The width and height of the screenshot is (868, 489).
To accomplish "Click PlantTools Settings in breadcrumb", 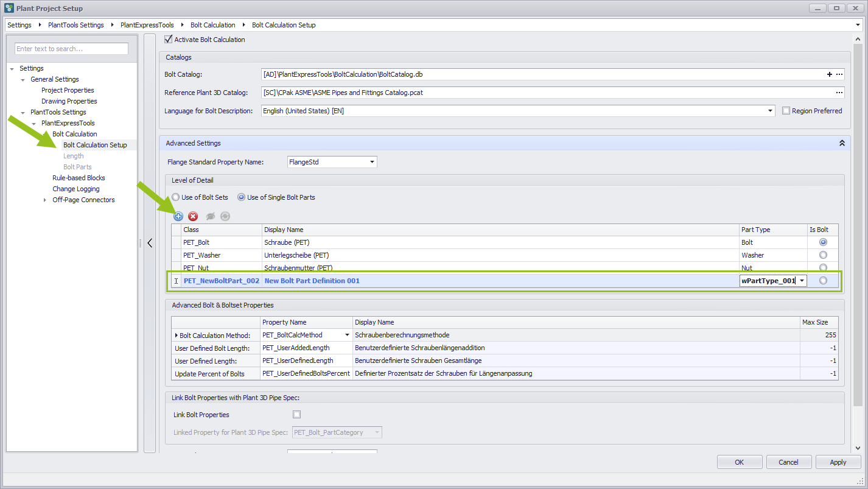I will pos(76,25).
